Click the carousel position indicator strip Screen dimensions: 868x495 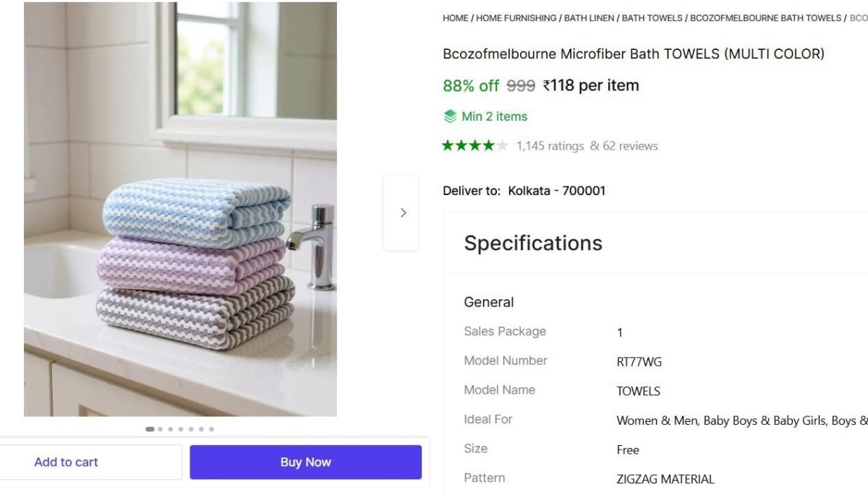tap(180, 429)
